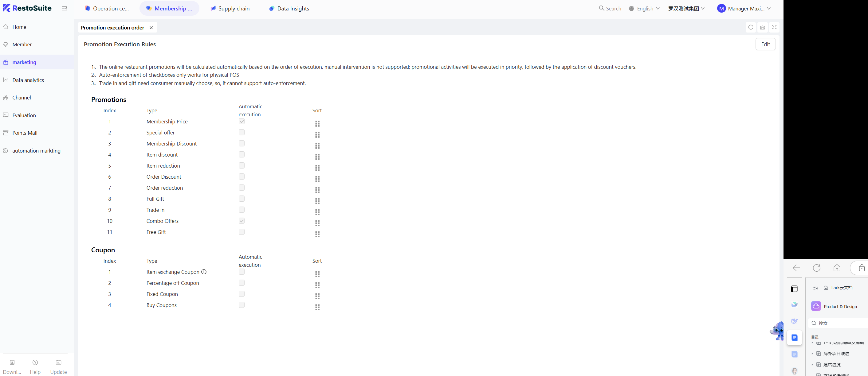Click the sort handle for Membership Price
The width and height of the screenshot is (868, 376).
pyautogui.click(x=317, y=123)
